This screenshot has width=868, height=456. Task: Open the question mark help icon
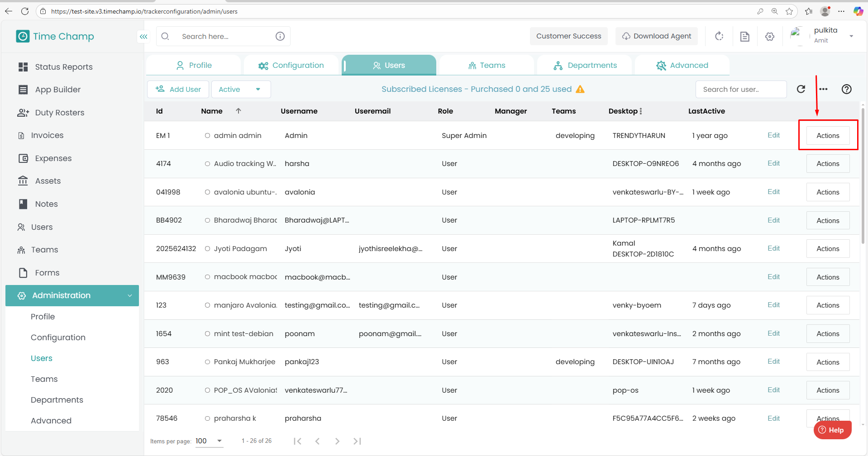pyautogui.click(x=846, y=89)
